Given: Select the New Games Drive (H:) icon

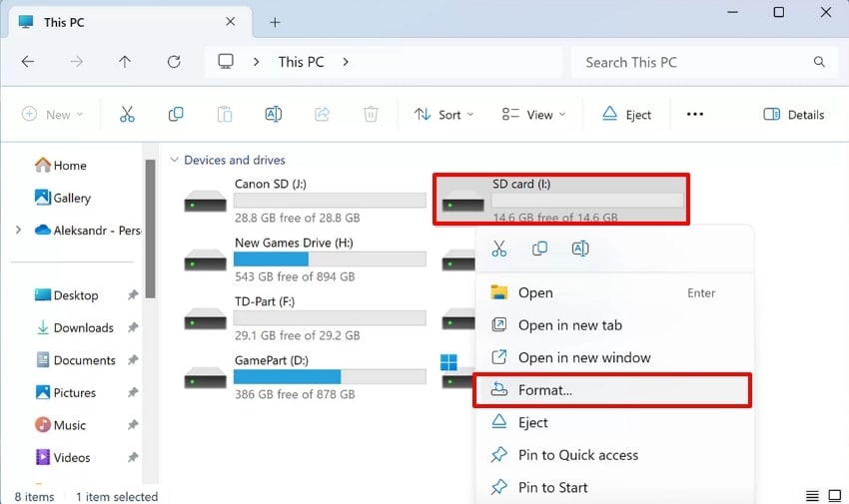Looking at the screenshot, I should (x=205, y=259).
